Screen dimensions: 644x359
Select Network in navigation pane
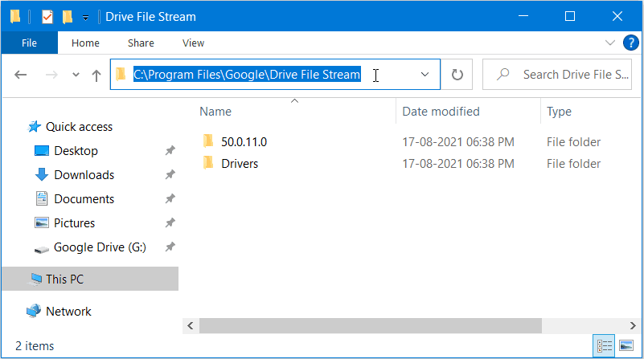point(68,312)
